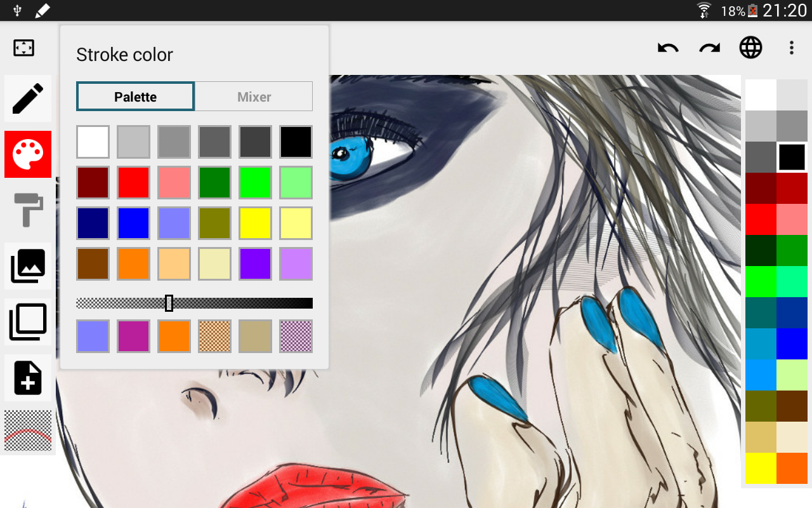Open the overflow options menu
The height and width of the screenshot is (508, 812).
(791, 47)
